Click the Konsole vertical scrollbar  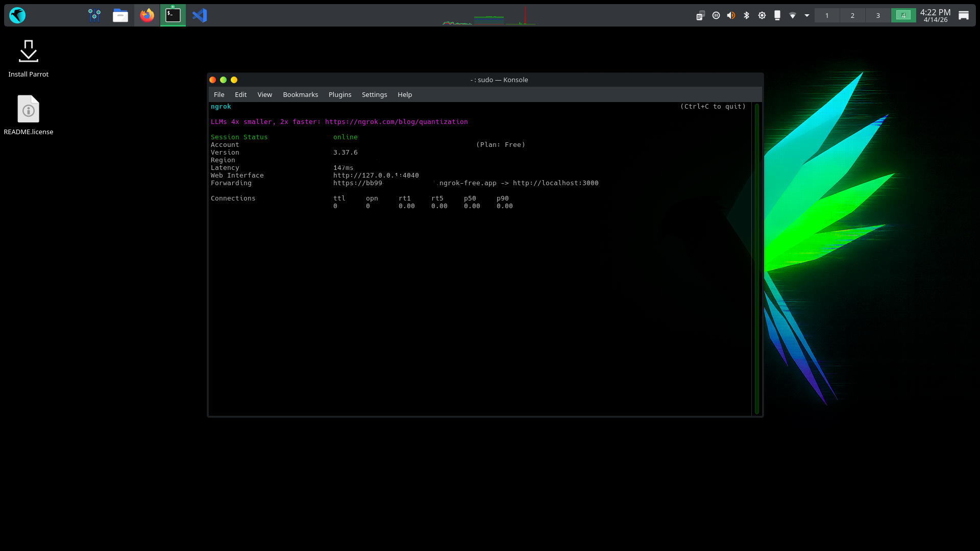point(757,258)
